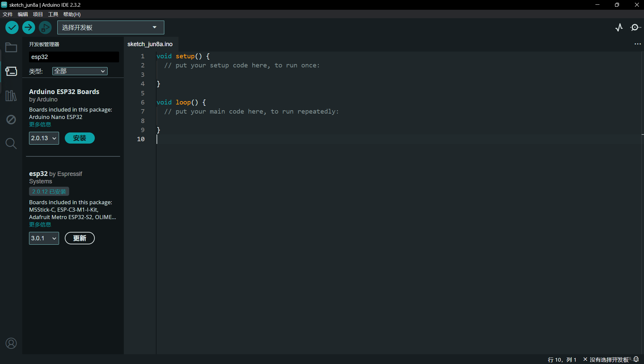644x364 pixels.
Task: Open notifications bell in status bar
Action: coord(636,359)
